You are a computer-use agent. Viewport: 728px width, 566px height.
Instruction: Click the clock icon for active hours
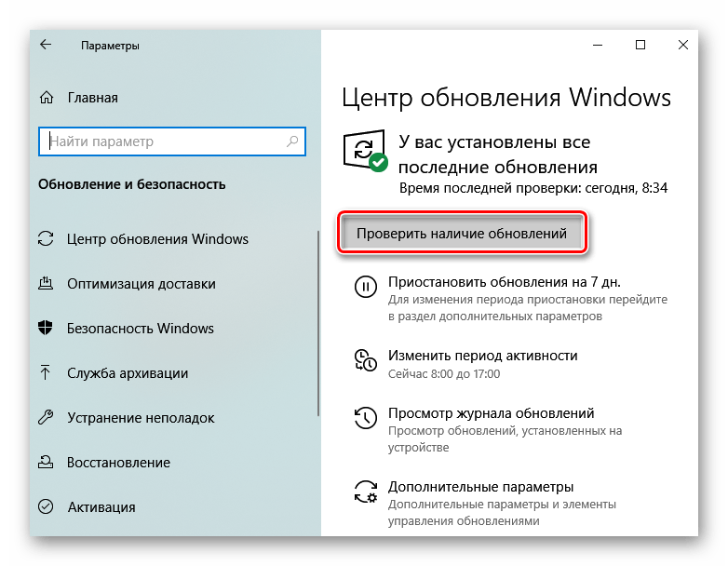[365, 360]
